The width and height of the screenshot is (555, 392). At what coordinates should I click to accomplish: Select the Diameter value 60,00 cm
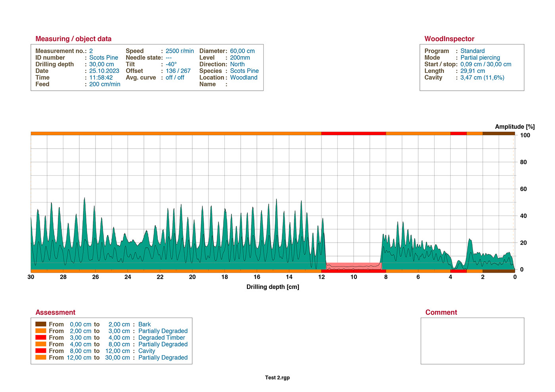coord(242,51)
